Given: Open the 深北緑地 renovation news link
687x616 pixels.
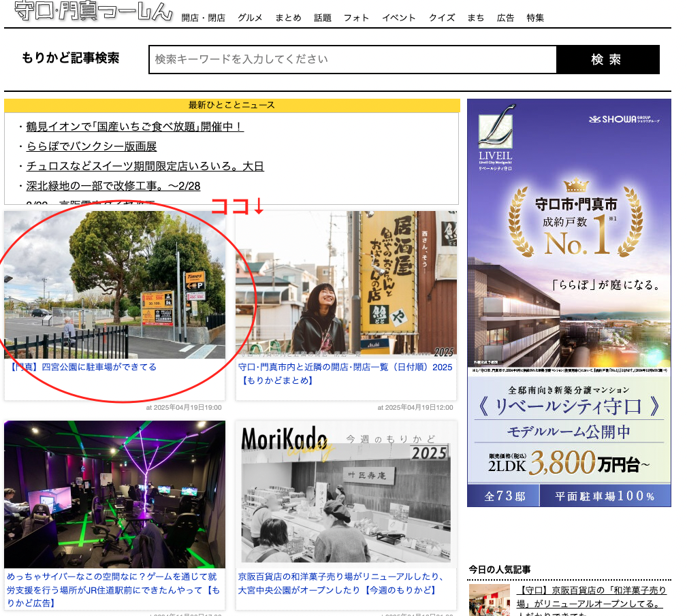Looking at the screenshot, I should pos(113,186).
